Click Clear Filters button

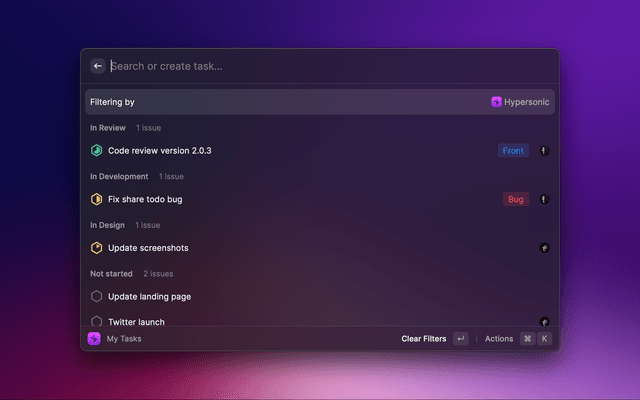[423, 339]
